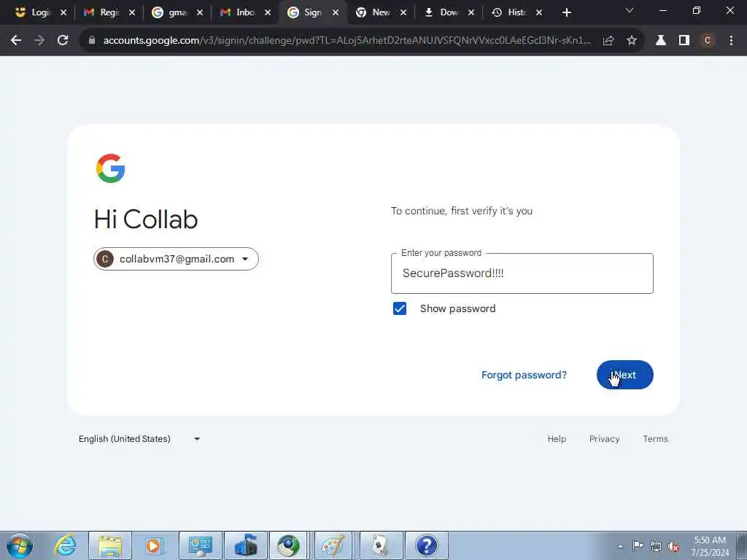Uncheck the Show password checkbox

(x=400, y=308)
